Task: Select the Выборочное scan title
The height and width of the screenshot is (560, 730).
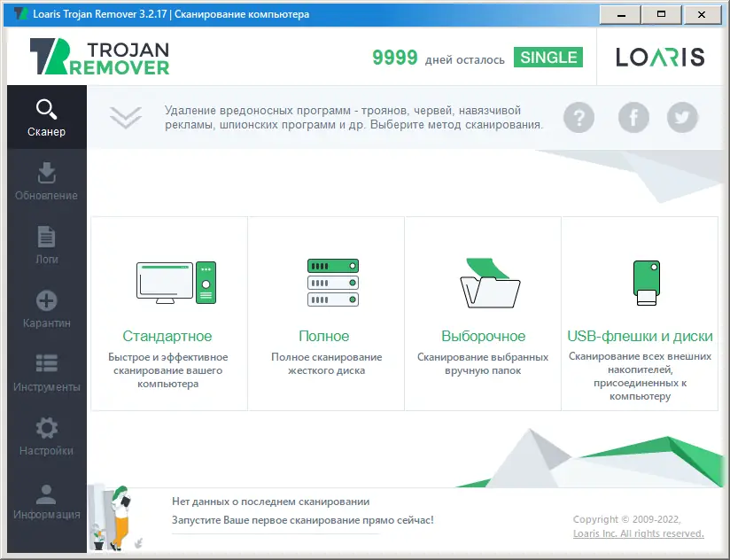Action: pos(483,336)
